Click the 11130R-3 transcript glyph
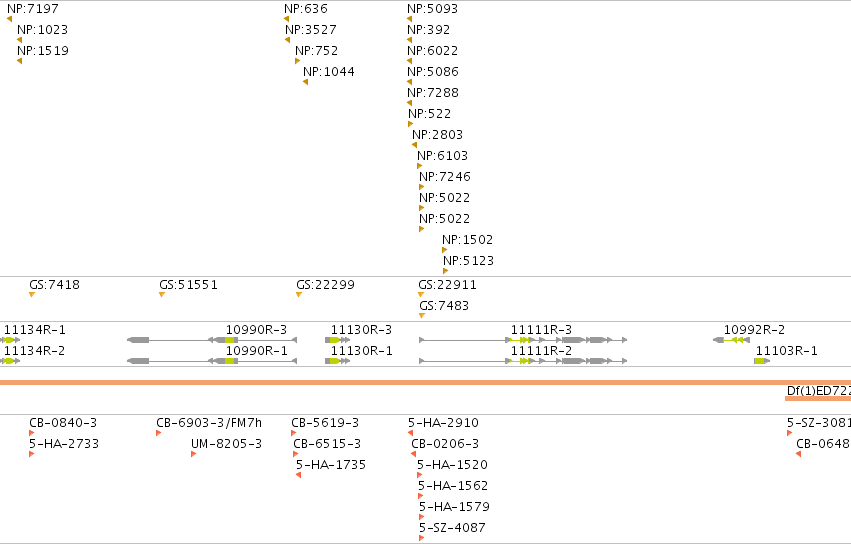 (x=337, y=340)
